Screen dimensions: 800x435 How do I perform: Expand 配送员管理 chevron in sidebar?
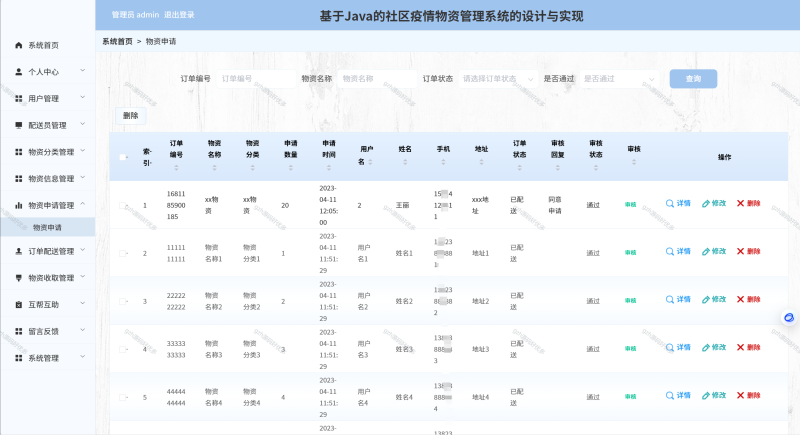coord(83,124)
